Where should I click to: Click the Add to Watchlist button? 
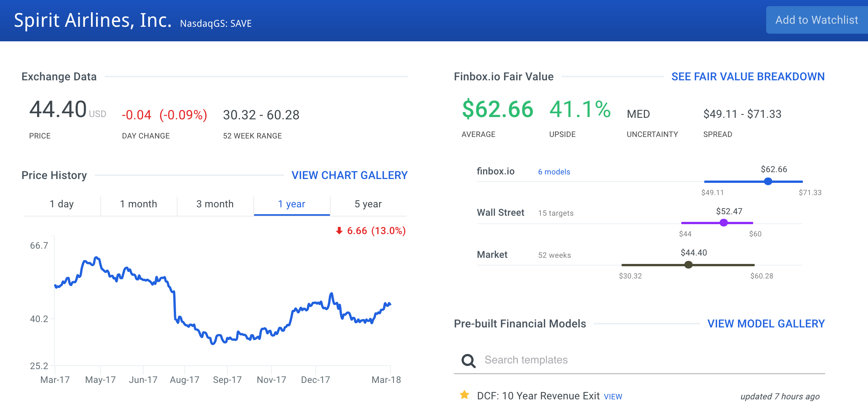[817, 20]
